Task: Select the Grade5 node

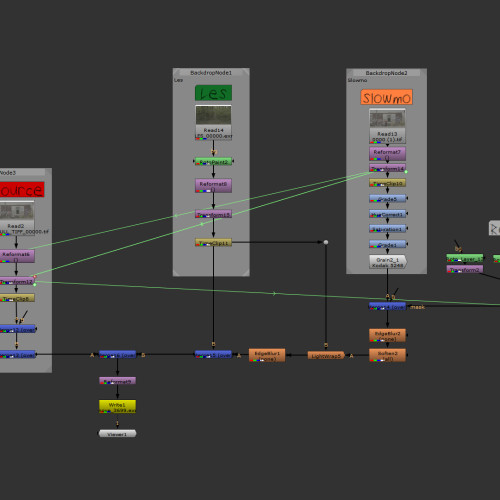Action: pos(387,199)
